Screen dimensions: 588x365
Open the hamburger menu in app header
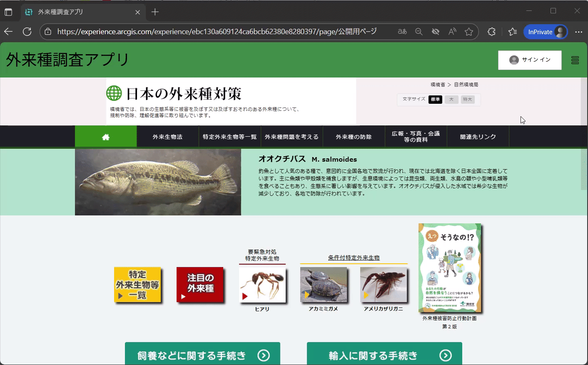point(575,60)
